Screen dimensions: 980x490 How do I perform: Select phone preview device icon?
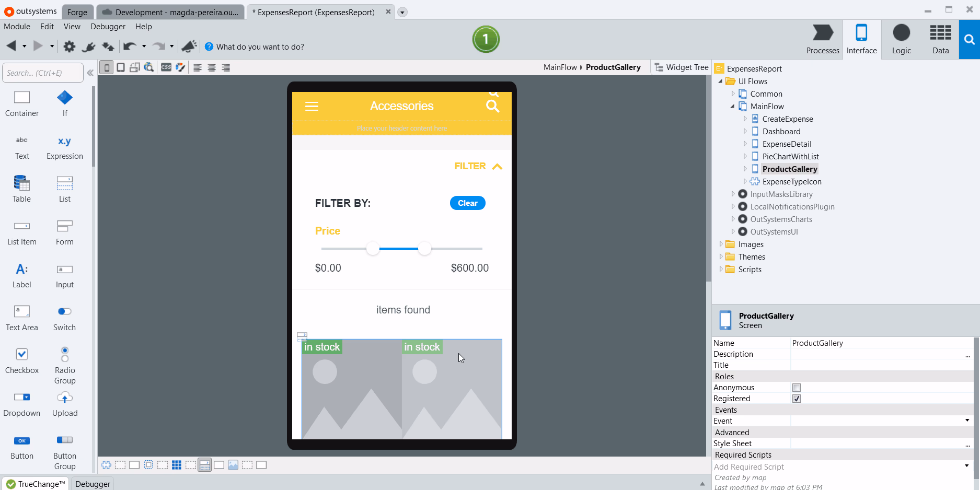(x=107, y=67)
